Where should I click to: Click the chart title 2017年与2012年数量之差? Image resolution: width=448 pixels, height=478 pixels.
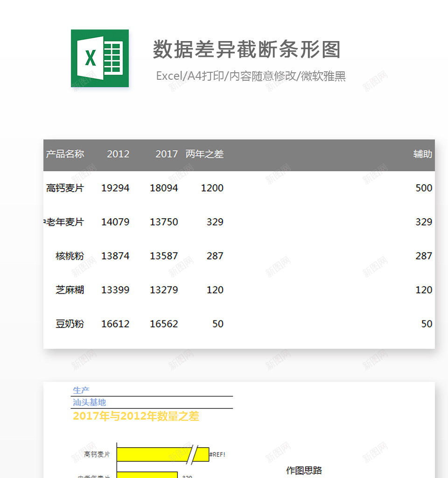point(136,416)
